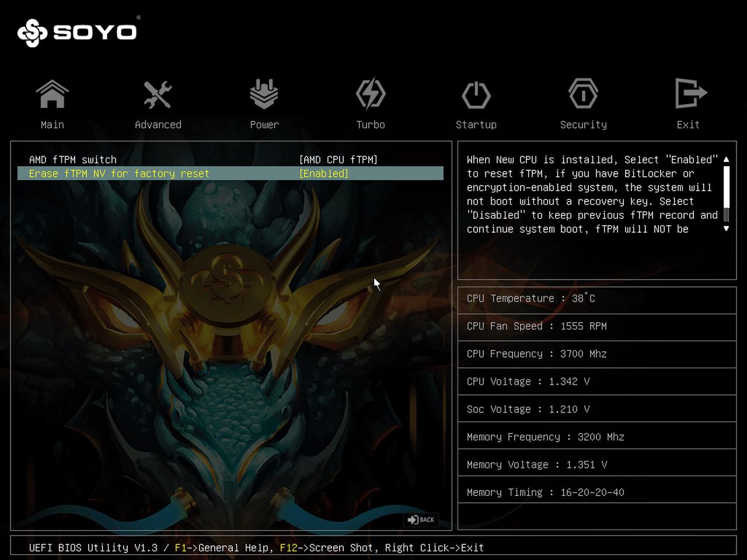The height and width of the screenshot is (560, 747).
Task: Open the Main house icon
Action: coord(52,94)
